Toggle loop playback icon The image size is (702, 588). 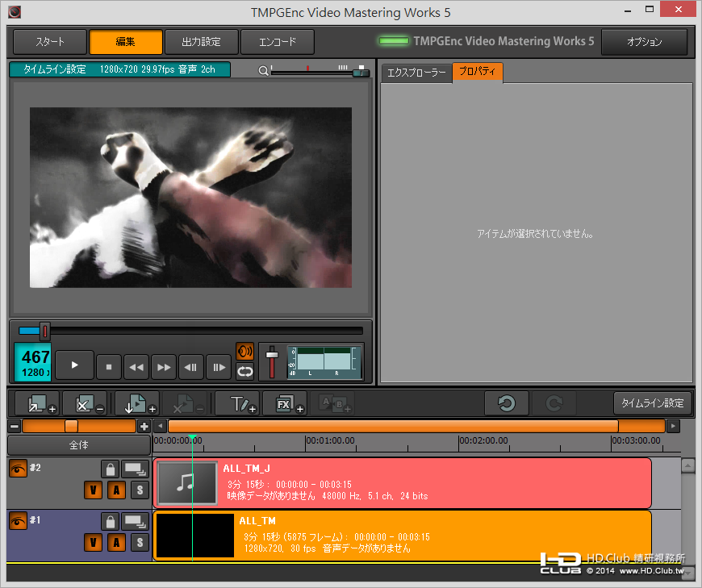coord(245,371)
